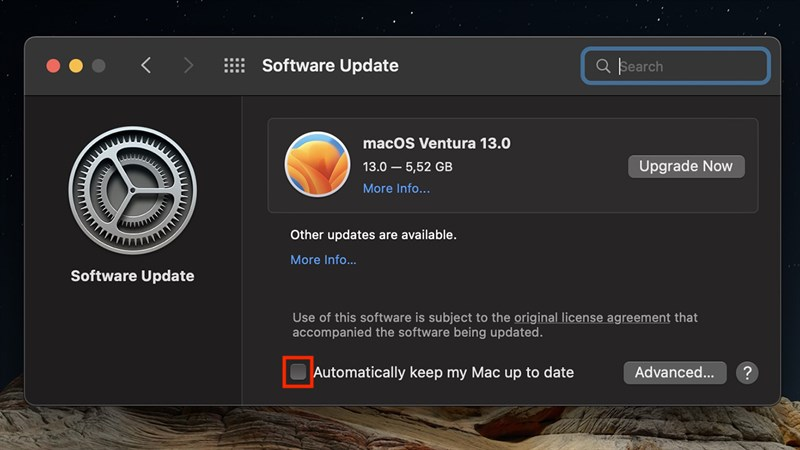This screenshot has width=800, height=450.
Task: Click the large Software Update gear icon
Action: click(133, 190)
